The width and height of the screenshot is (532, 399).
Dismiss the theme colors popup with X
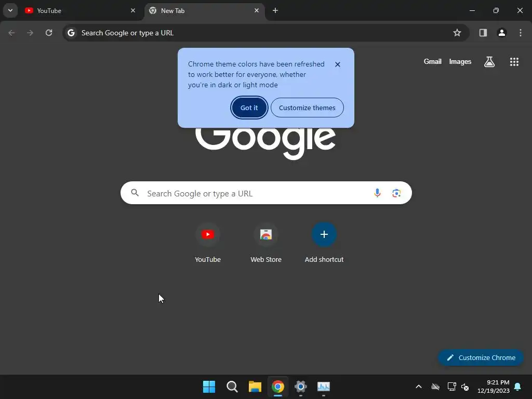coord(337,64)
